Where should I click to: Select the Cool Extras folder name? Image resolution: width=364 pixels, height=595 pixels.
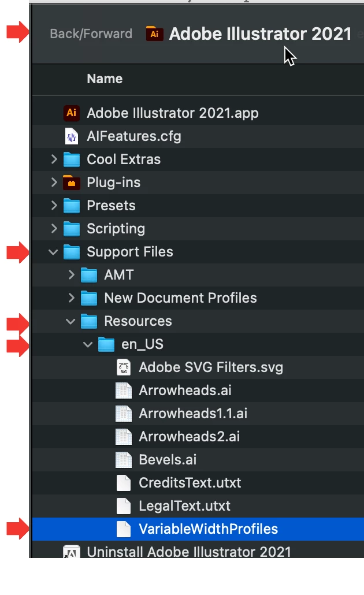click(124, 159)
